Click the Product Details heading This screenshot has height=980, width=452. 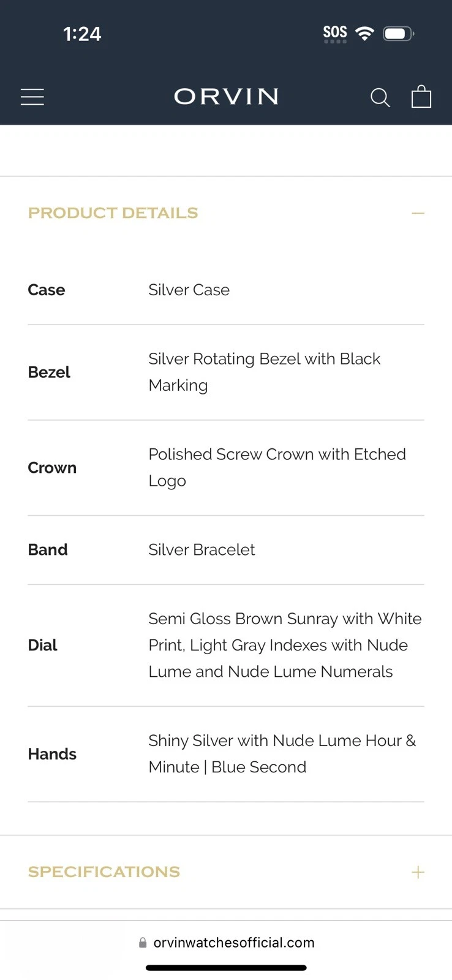[x=113, y=213]
